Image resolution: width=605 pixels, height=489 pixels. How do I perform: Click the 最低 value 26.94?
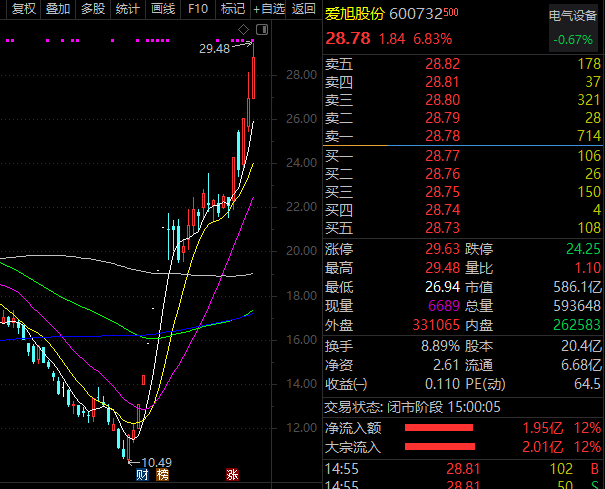point(443,287)
